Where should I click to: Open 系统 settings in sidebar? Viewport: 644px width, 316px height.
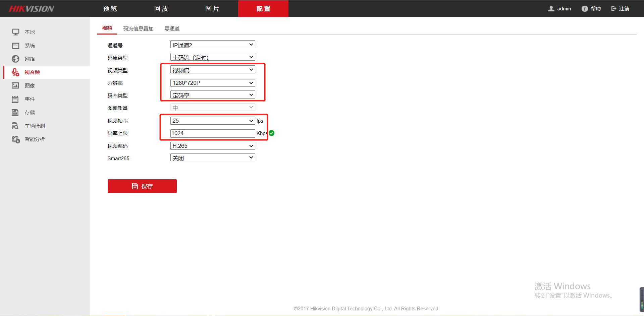coord(30,46)
